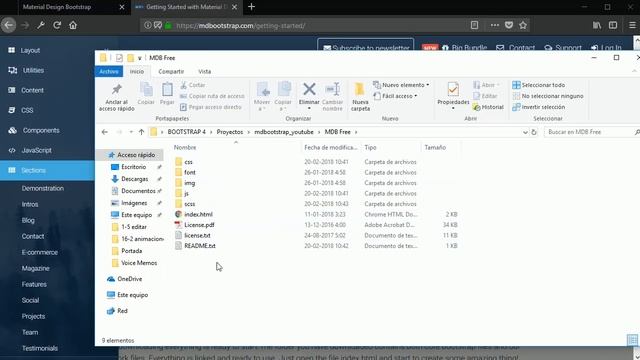Go up one folder level in Explorer
Viewport: 640px width, 360px height.
pyautogui.click(x=141, y=132)
